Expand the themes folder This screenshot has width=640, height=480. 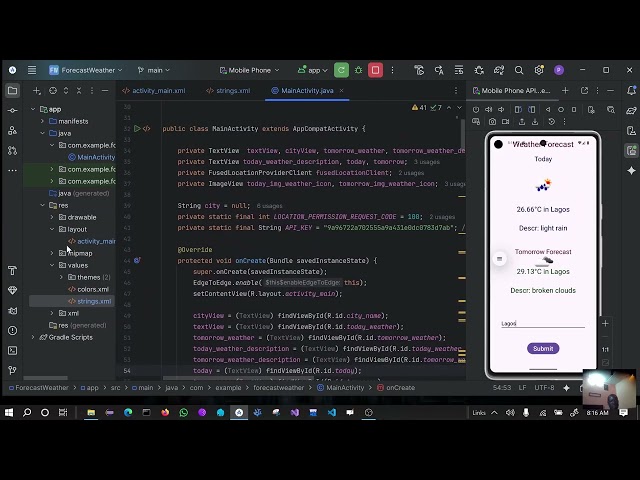tap(61, 277)
